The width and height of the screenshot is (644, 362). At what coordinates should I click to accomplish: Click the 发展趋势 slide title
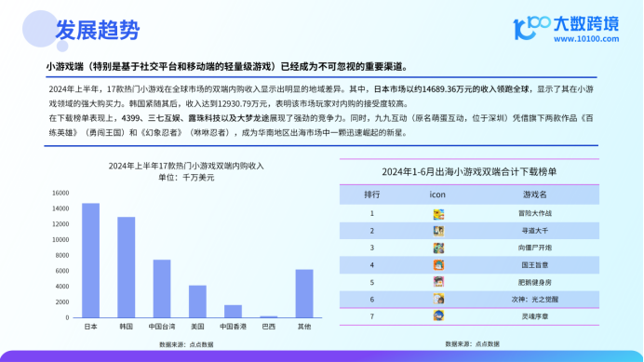tap(98, 30)
